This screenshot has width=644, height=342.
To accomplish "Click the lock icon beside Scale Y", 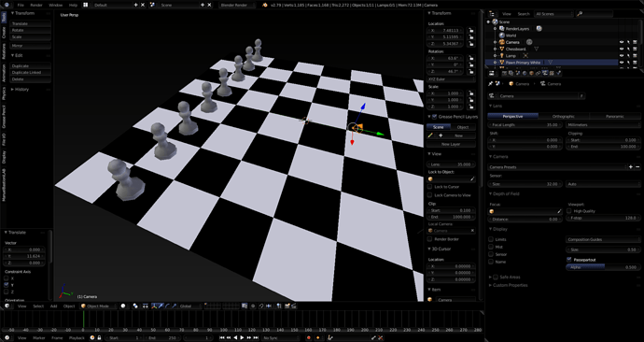I will pyautogui.click(x=470, y=100).
